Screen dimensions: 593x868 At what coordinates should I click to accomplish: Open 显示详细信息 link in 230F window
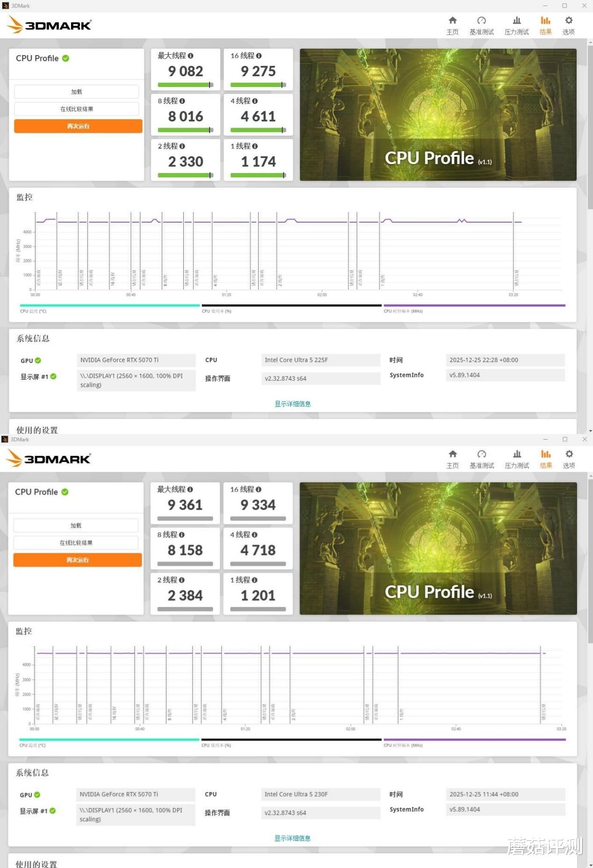(293, 839)
